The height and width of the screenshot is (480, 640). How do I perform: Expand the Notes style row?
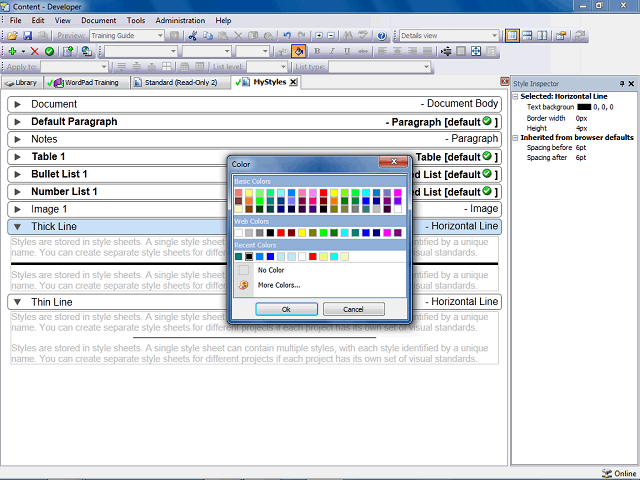[18, 140]
